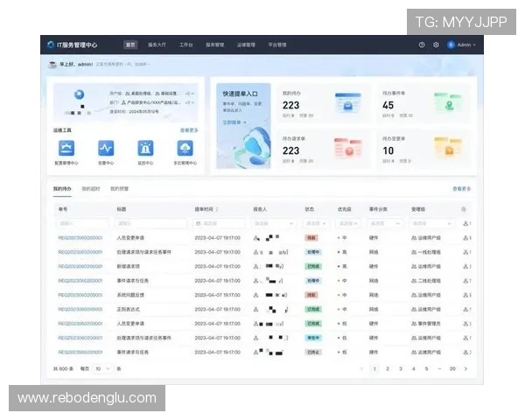The width and height of the screenshot is (525, 420).
Task: Click the 待办事件单 45 stat card
Action: click(x=423, y=103)
